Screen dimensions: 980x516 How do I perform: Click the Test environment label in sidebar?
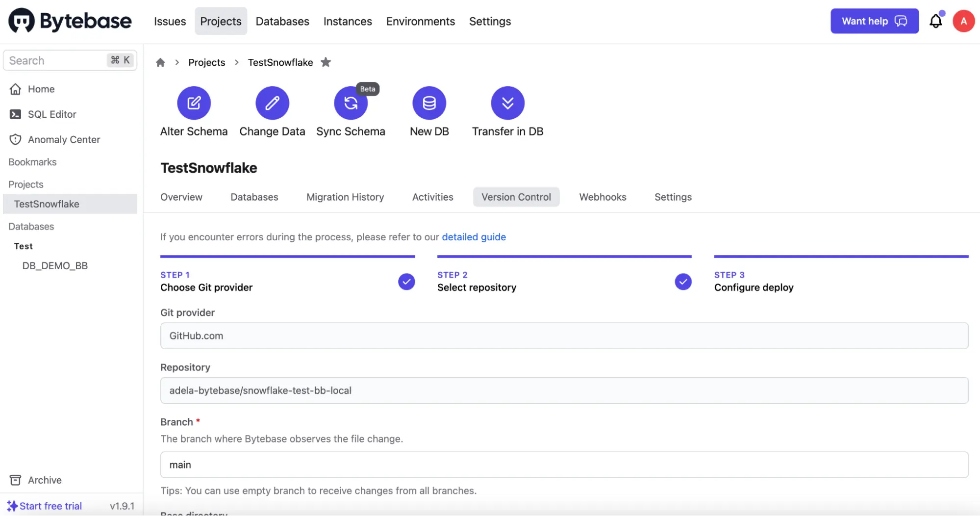24,246
